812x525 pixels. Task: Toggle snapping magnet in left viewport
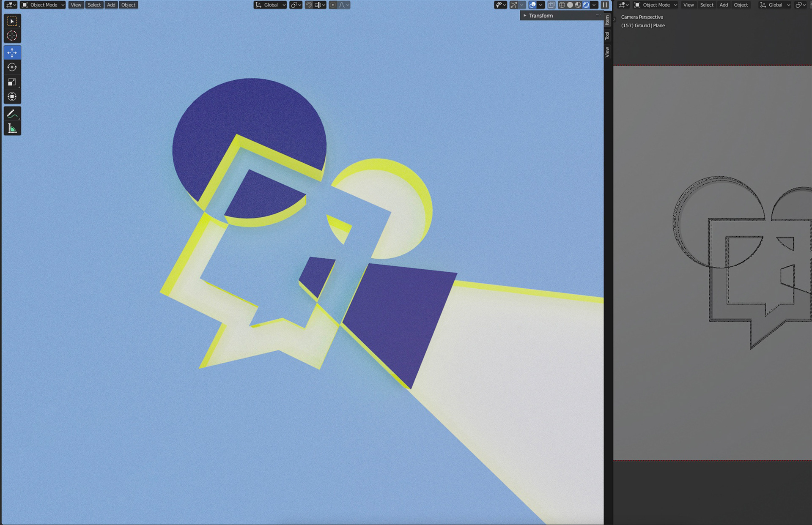309,5
